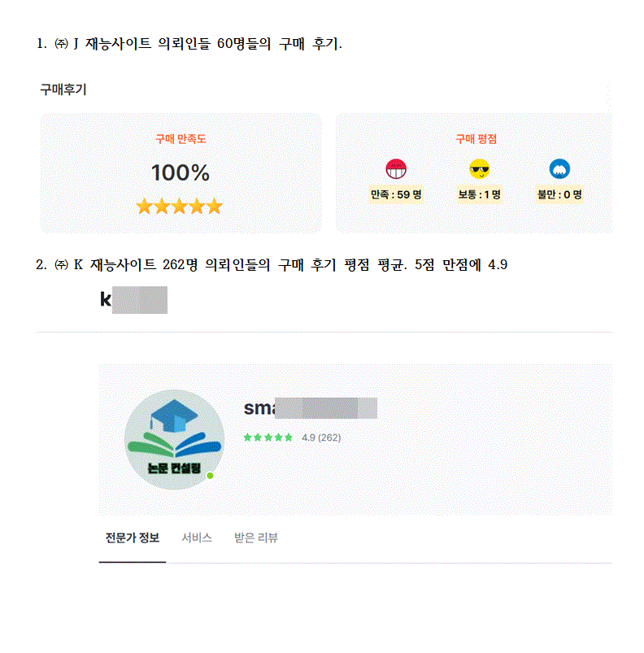The height and width of the screenshot is (653, 644).
Task: Click the gold five-star satisfaction rating
Action: [x=180, y=207]
